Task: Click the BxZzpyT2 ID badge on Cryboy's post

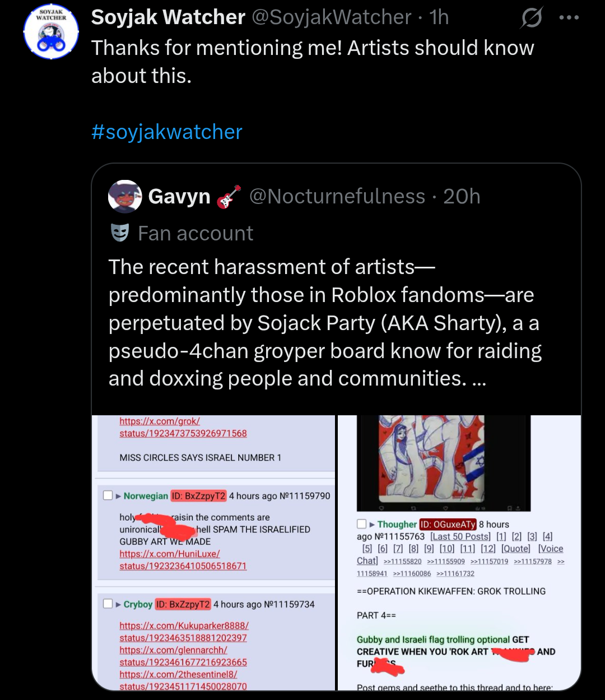Action: tap(183, 604)
